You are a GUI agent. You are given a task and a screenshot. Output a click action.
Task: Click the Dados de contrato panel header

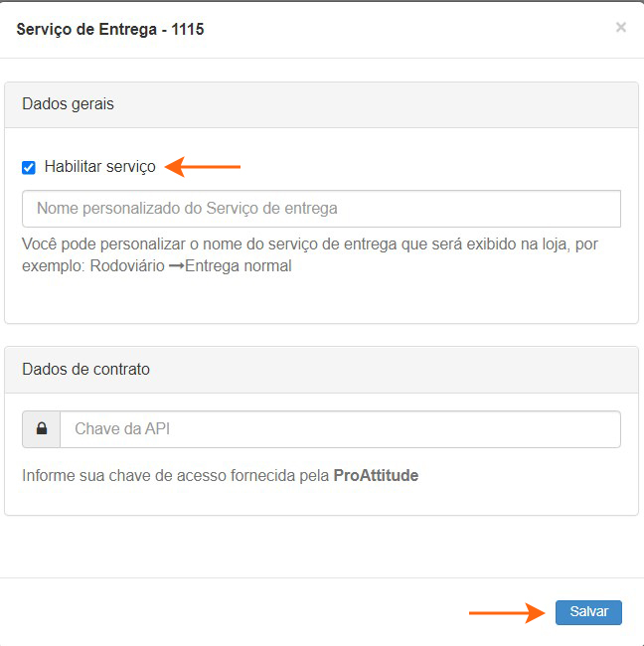coord(321,369)
